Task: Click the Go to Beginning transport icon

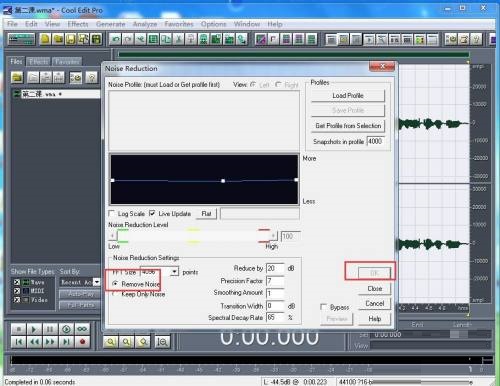Action: click(x=19, y=342)
